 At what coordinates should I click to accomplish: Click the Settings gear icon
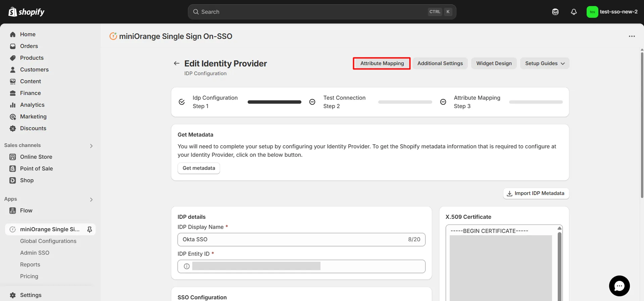(x=13, y=295)
